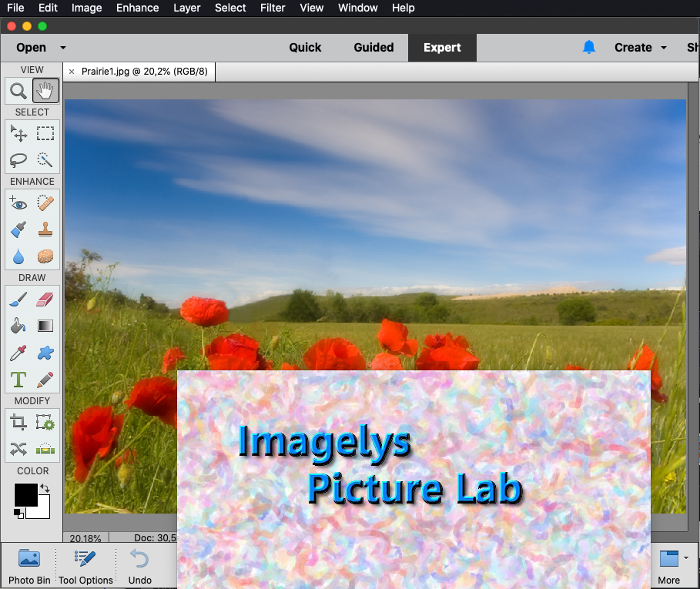This screenshot has height=589, width=700.
Task: Expand the Create dropdown arrow
Action: (x=664, y=47)
